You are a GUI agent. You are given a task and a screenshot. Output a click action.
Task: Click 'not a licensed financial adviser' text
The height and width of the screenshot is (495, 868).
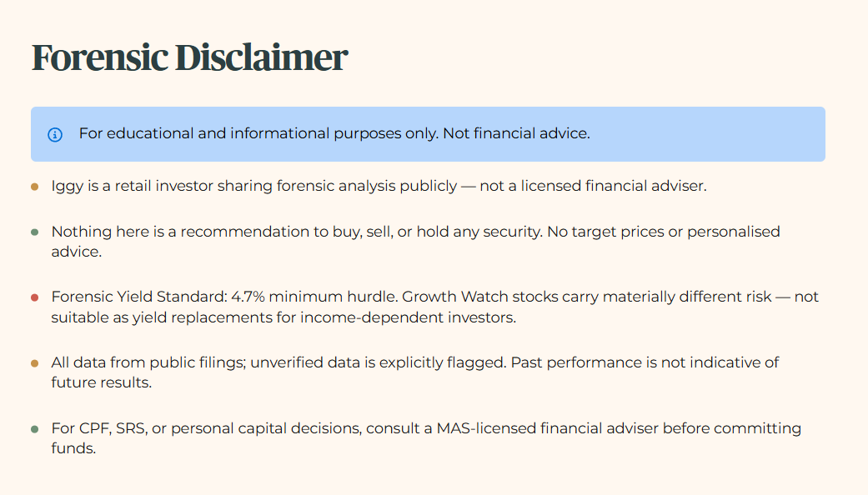[x=593, y=186]
